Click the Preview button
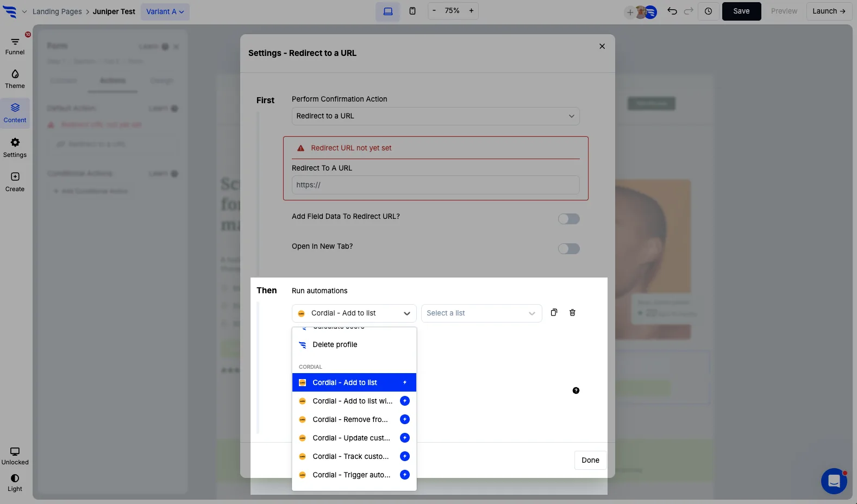Viewport: 857px width, 504px height. [784, 11]
